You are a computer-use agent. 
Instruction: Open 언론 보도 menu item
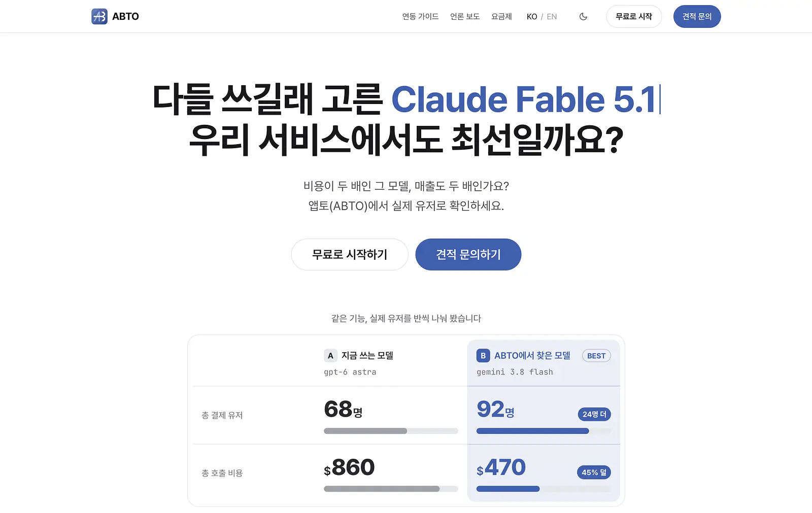(465, 17)
